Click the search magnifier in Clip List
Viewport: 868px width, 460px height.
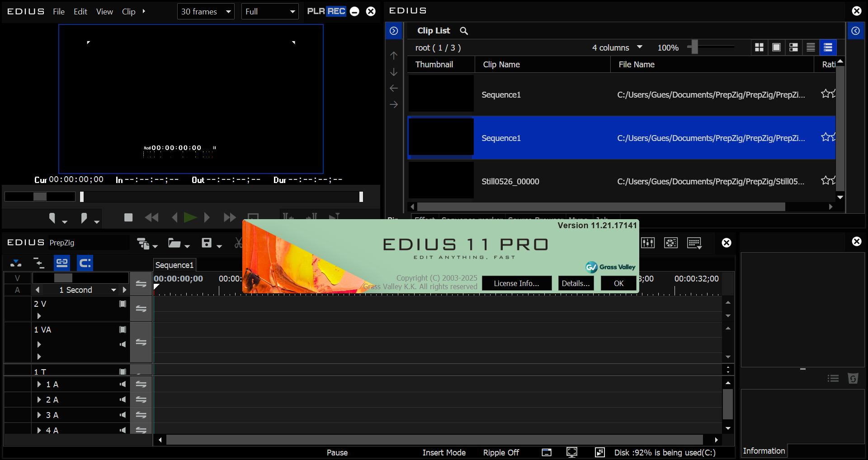(464, 31)
